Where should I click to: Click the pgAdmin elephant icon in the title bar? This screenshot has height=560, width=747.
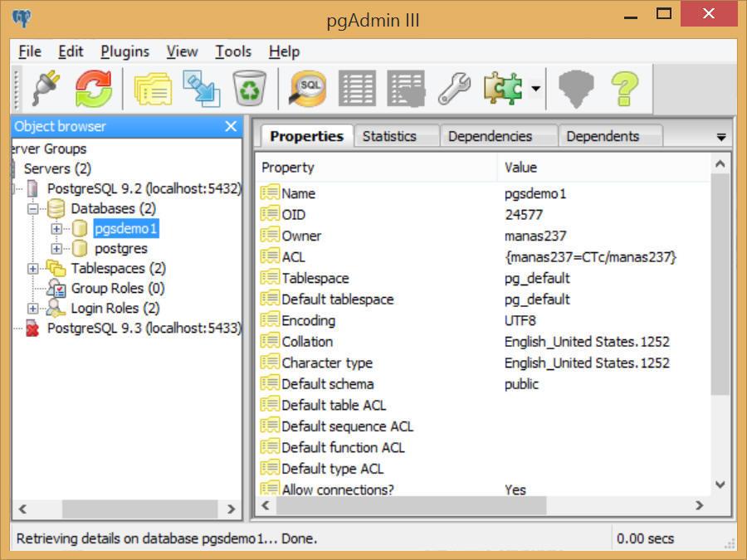22,19
